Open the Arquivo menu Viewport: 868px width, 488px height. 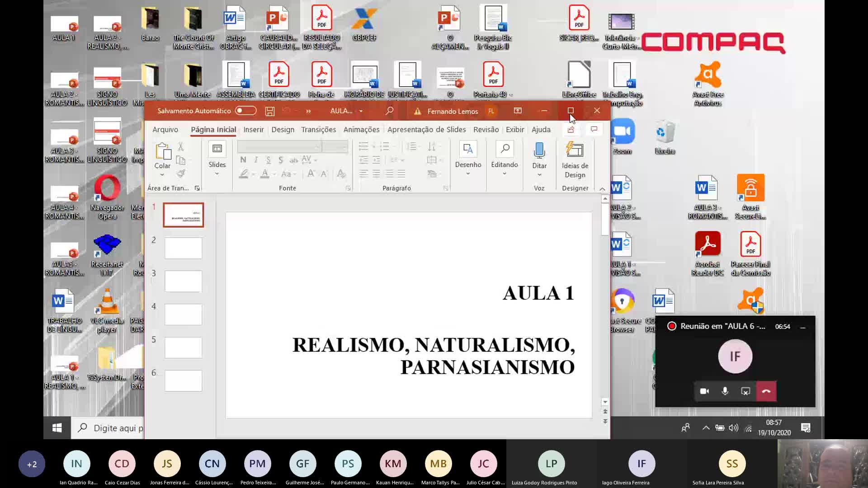[x=165, y=129]
